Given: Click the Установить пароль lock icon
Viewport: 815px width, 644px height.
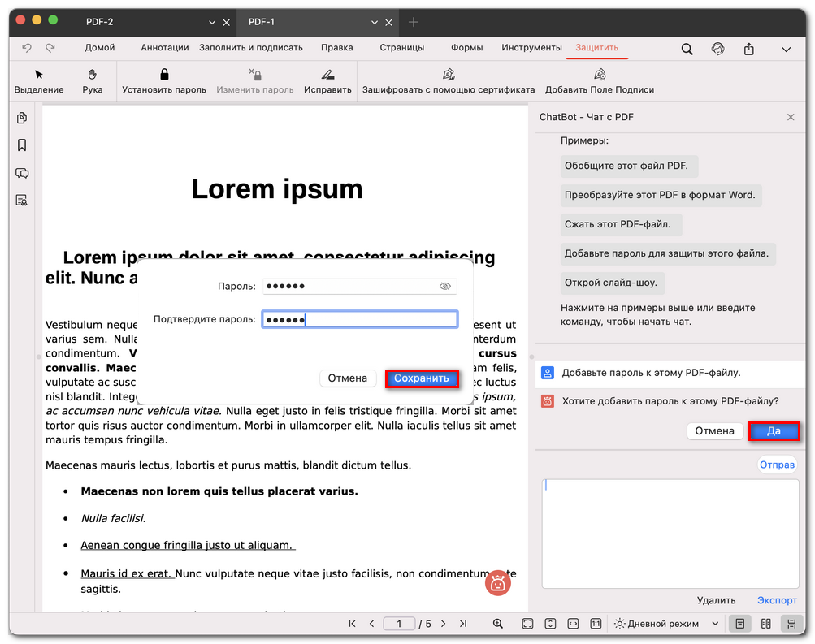Looking at the screenshot, I should tap(164, 75).
